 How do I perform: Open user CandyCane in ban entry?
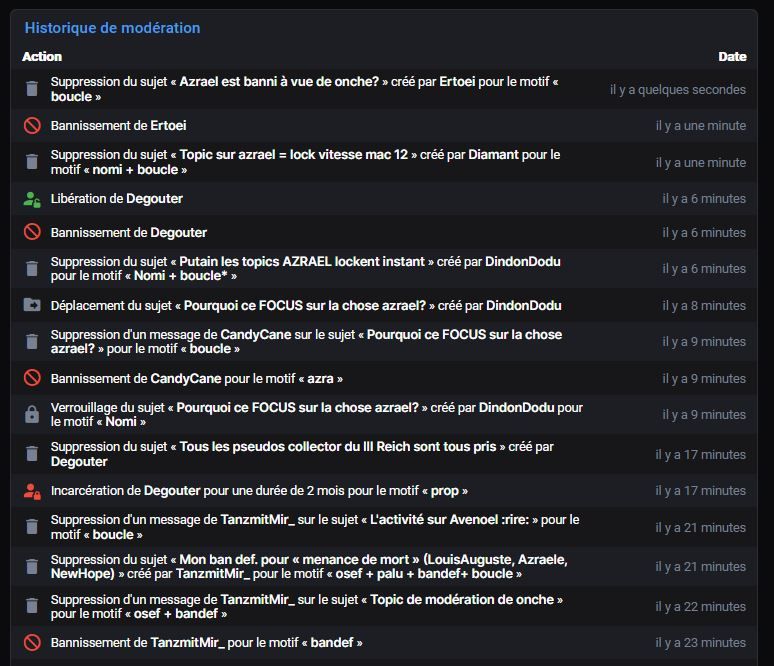pyautogui.click(x=186, y=379)
